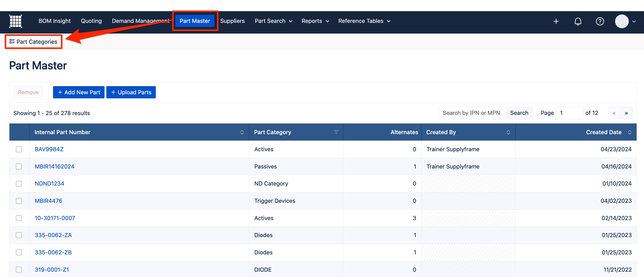Switch to the Suppliers tab
This screenshot has height=277, width=644.
[232, 21]
